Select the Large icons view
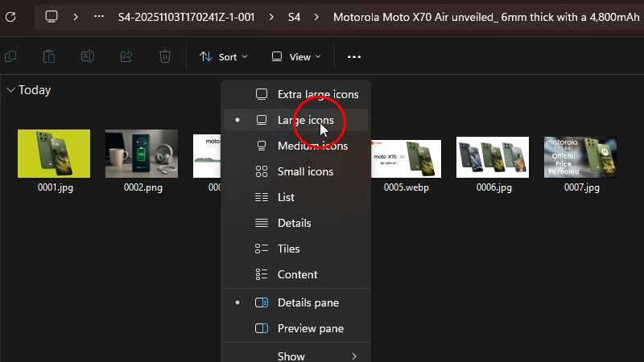The image size is (644, 362). coord(295,120)
